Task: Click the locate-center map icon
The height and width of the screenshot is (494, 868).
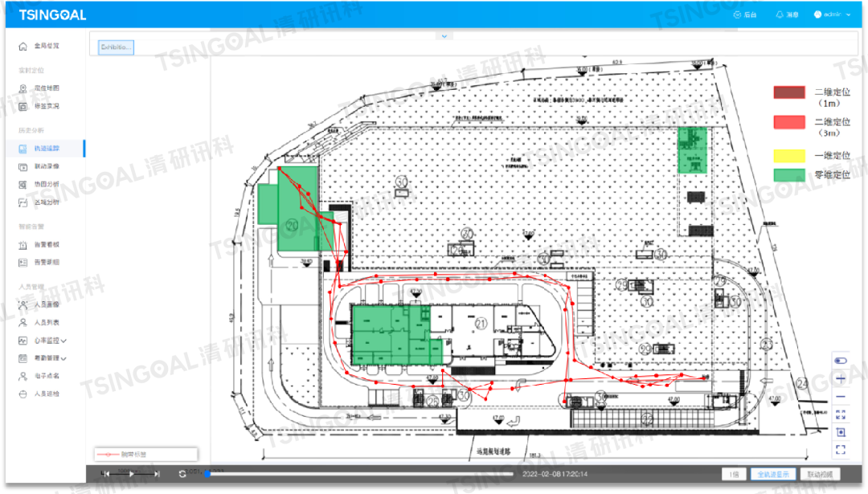Action: pyautogui.click(x=841, y=432)
